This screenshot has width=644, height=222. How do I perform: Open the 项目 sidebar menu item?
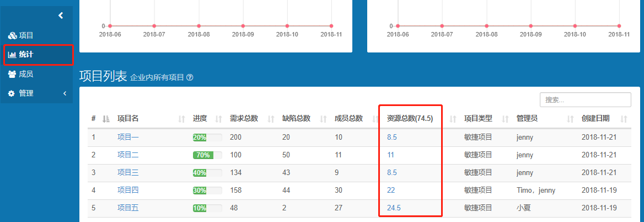tap(26, 35)
